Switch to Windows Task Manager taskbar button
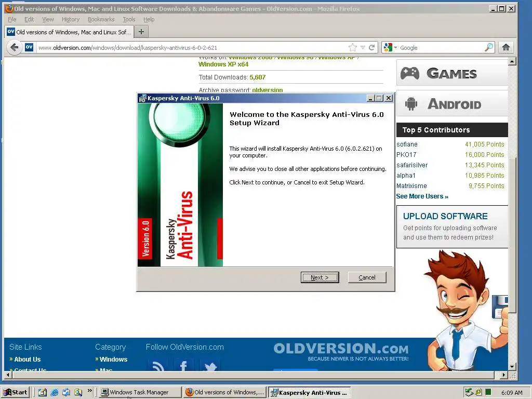The height and width of the screenshot is (399, 532). [x=140, y=392]
